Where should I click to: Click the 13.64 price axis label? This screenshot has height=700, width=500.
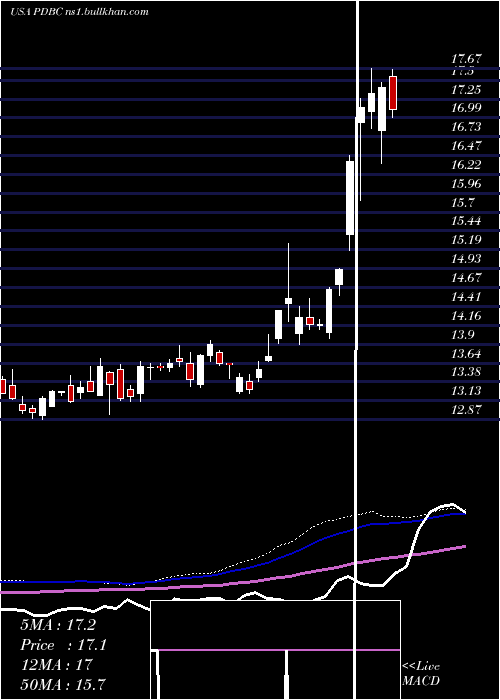[x=466, y=354]
